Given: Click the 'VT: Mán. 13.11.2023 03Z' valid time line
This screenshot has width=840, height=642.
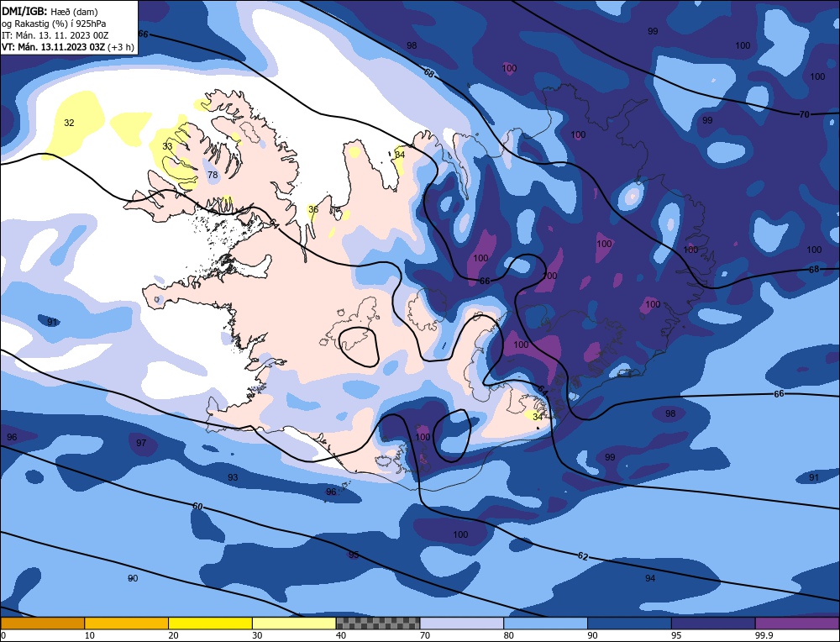Looking at the screenshot, I should tap(54, 46).
